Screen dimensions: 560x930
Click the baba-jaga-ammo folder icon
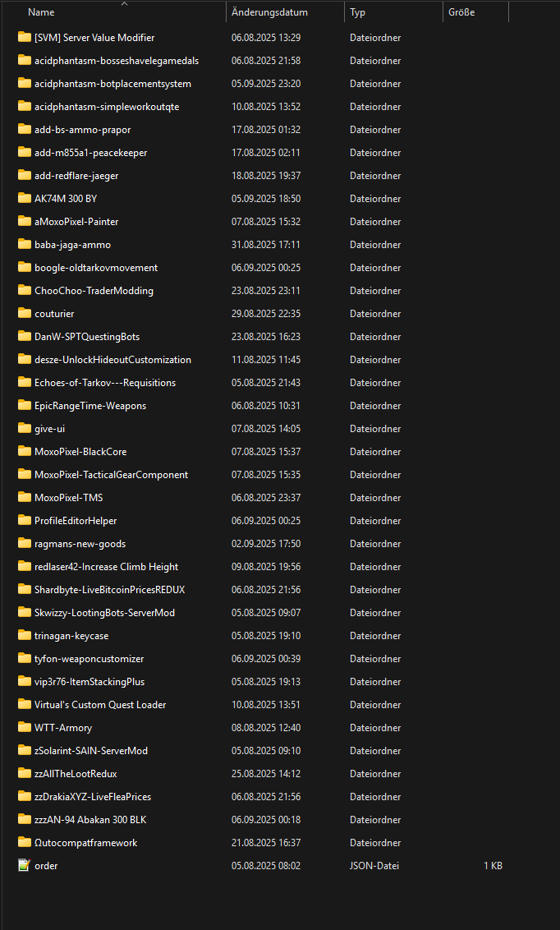(x=25, y=244)
